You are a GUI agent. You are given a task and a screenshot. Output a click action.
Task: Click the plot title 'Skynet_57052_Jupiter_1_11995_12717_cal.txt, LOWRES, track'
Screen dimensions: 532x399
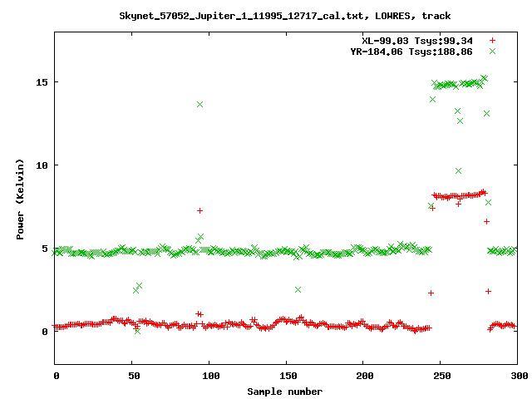point(284,16)
